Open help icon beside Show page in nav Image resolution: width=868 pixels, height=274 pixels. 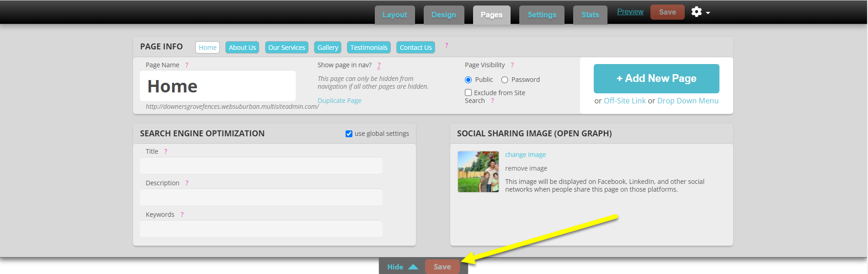click(x=379, y=65)
